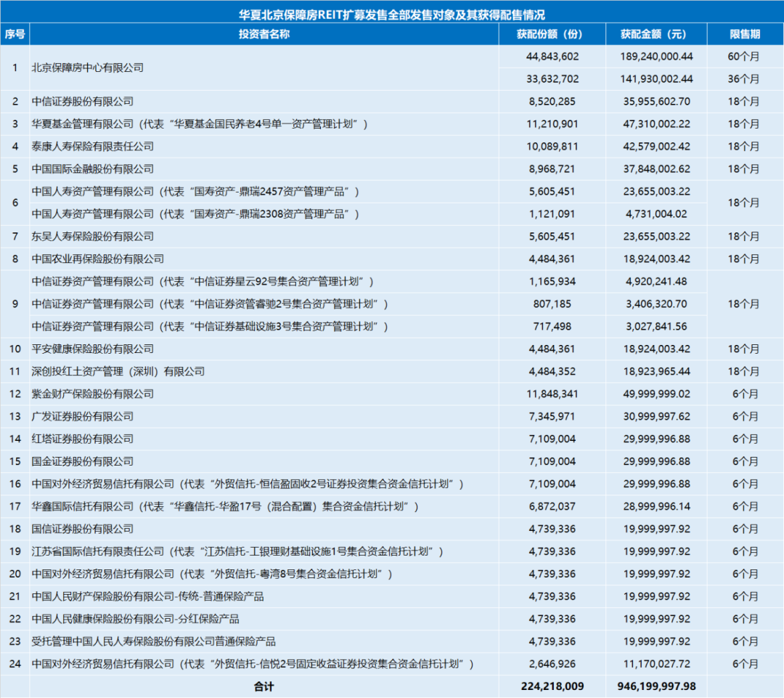This screenshot has height=698, width=784.
Task: Click 中国人民健康保险 分红保险产品 row
Action: (135, 620)
